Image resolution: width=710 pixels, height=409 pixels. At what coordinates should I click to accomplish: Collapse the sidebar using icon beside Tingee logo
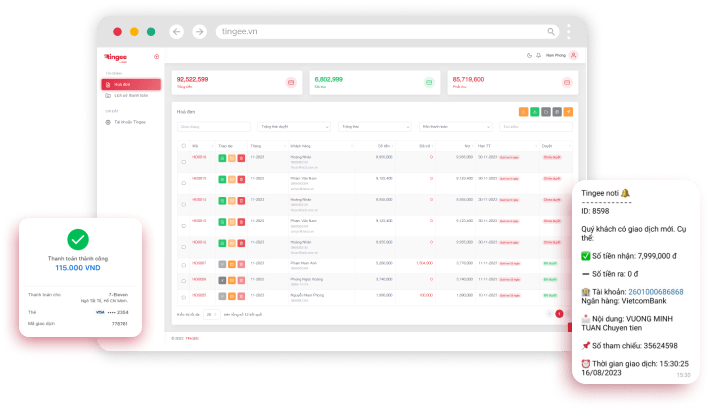157,57
